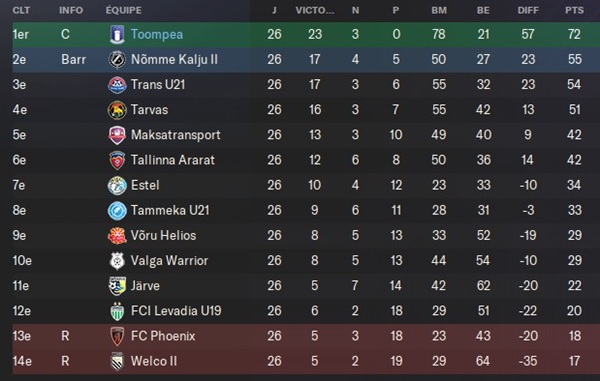Image resolution: width=600 pixels, height=381 pixels.
Task: Click the Estel club emblem
Action: pyautogui.click(x=117, y=186)
